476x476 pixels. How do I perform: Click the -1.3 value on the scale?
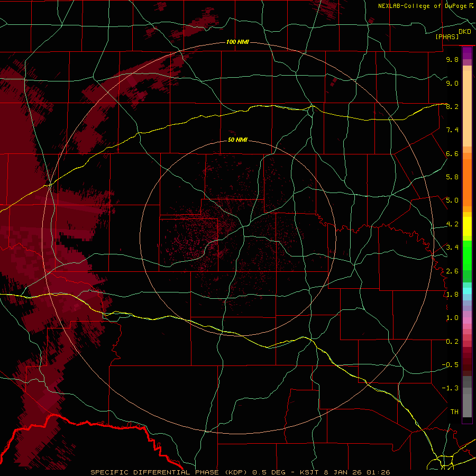click(x=450, y=388)
